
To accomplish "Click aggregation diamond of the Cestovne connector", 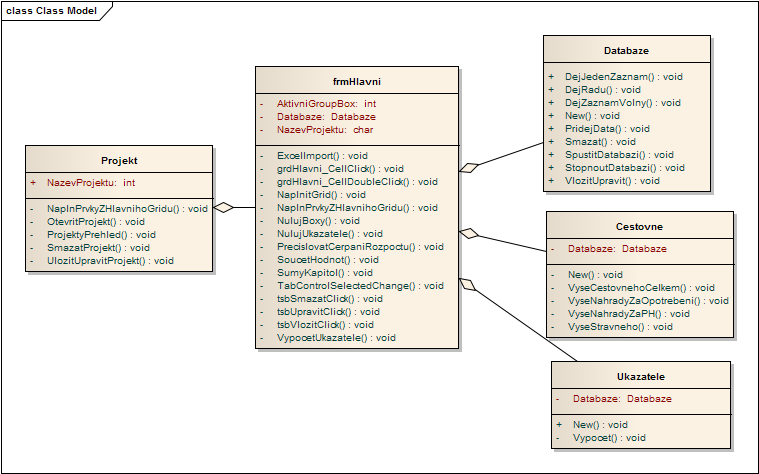I will click(469, 233).
